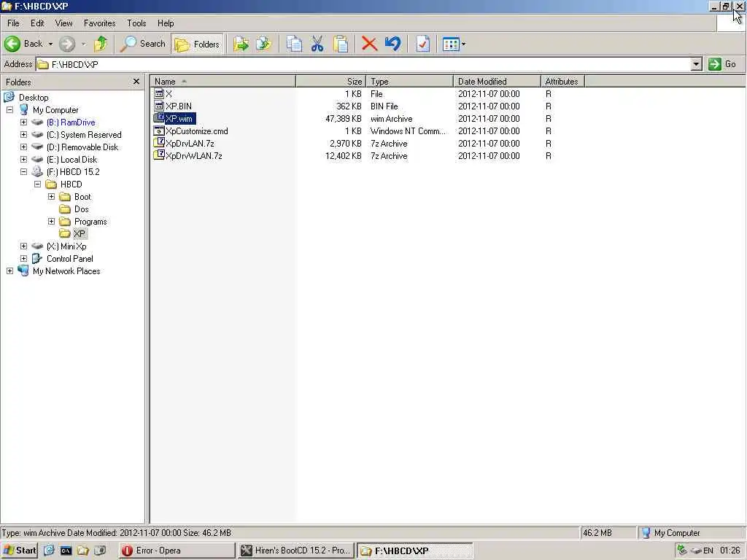This screenshot has height=560, width=747.
Task: Open the Forward history dropdown arrow
Action: pos(84,44)
